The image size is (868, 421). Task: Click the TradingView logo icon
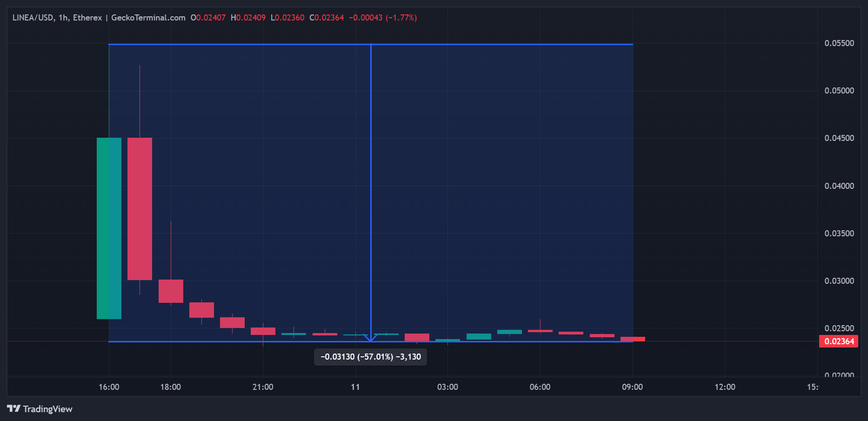click(13, 408)
